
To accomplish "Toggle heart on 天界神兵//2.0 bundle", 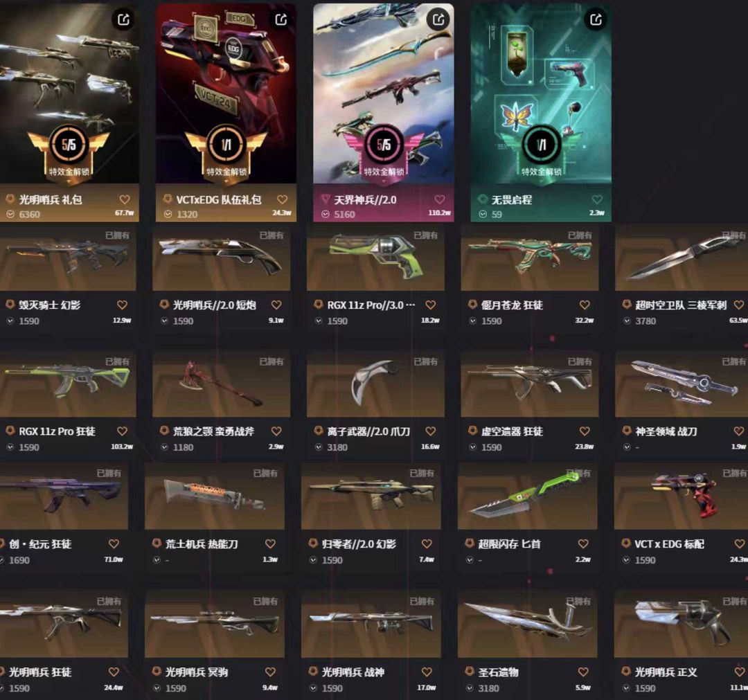I will pyautogui.click(x=439, y=199).
